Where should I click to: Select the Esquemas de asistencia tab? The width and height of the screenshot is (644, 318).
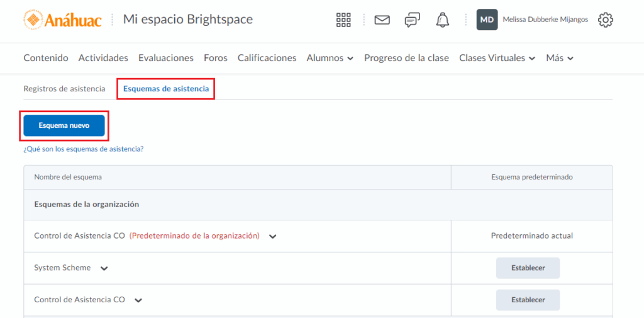(166, 89)
